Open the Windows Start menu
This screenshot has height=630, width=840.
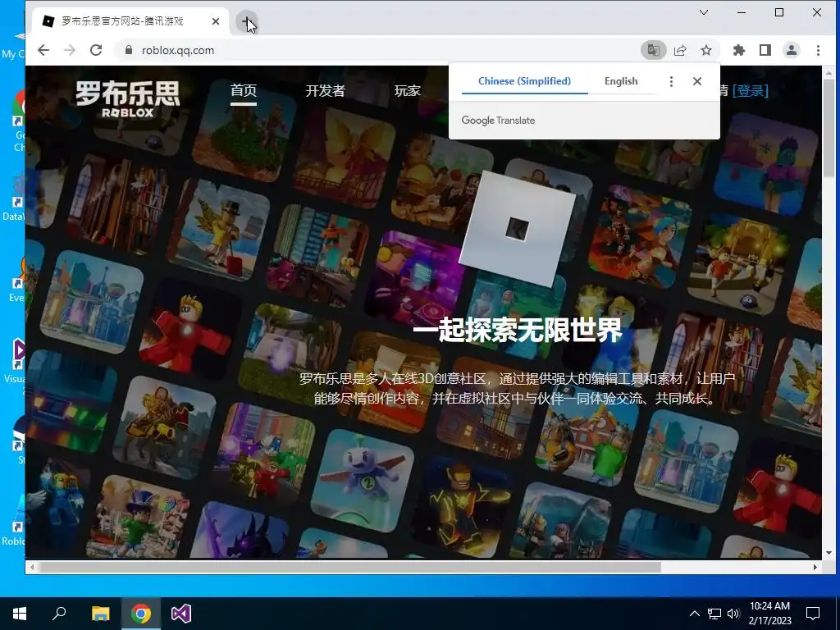(x=20, y=614)
